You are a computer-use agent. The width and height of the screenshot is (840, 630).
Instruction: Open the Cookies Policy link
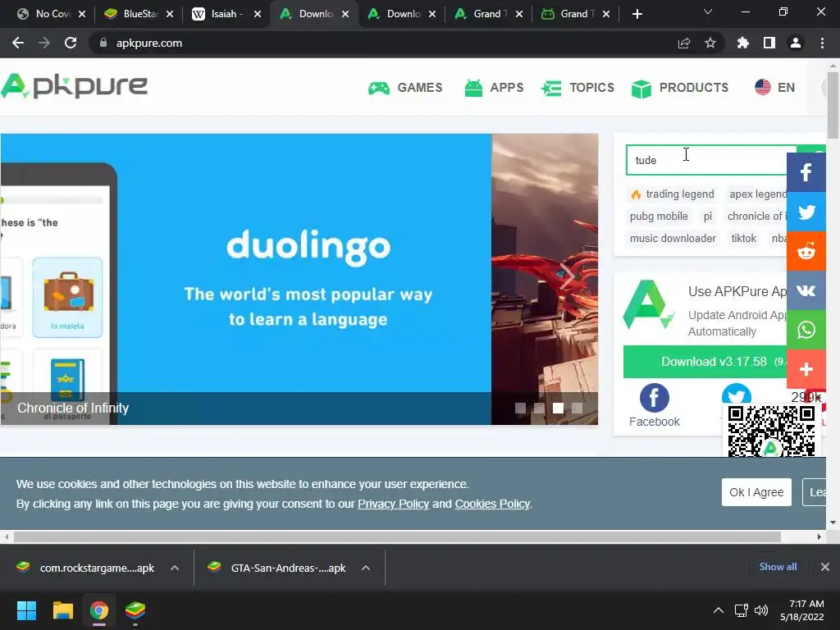(492, 504)
